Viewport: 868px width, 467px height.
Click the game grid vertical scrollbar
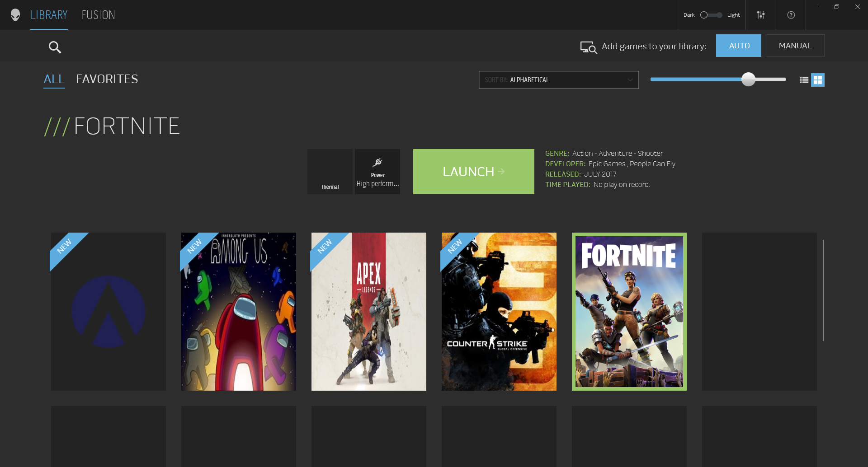(823, 290)
